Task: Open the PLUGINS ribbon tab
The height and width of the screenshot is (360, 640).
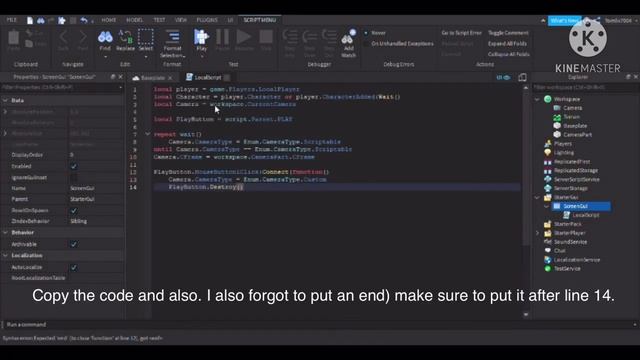Action: pyautogui.click(x=207, y=20)
